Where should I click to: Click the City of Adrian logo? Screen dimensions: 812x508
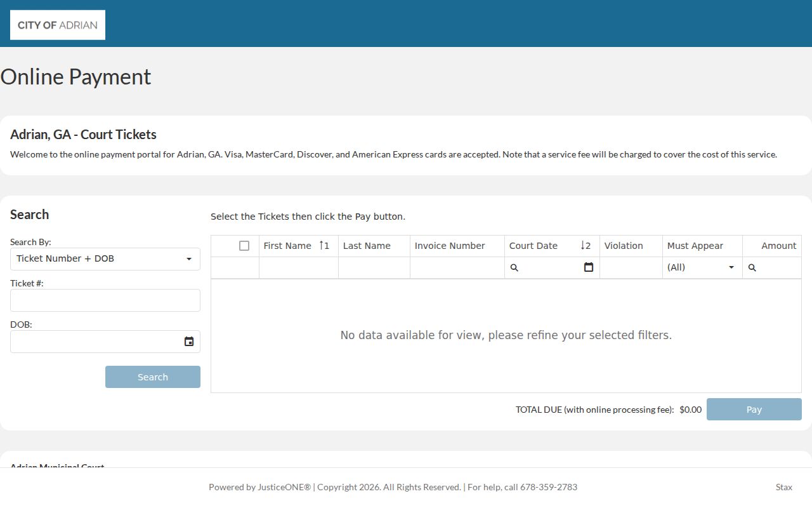click(58, 25)
